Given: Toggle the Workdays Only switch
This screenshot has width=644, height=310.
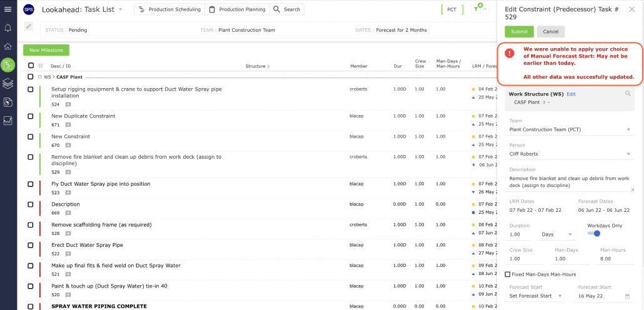Looking at the screenshot, I should point(594,233).
